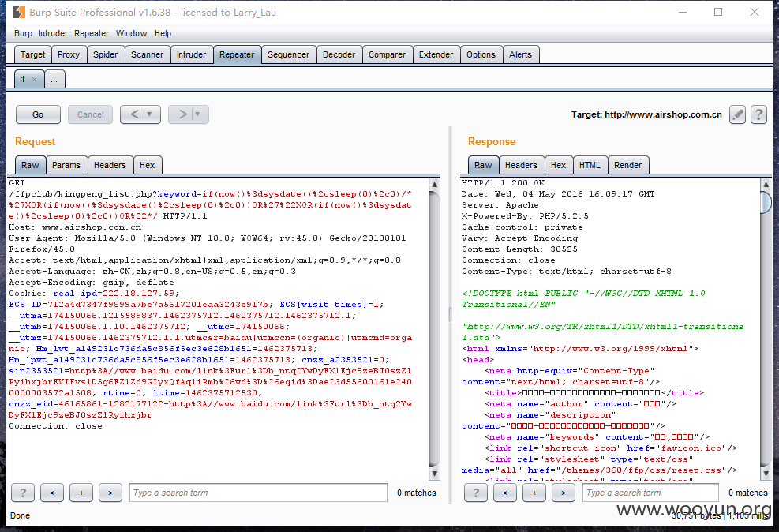Go back in request history

point(135,114)
